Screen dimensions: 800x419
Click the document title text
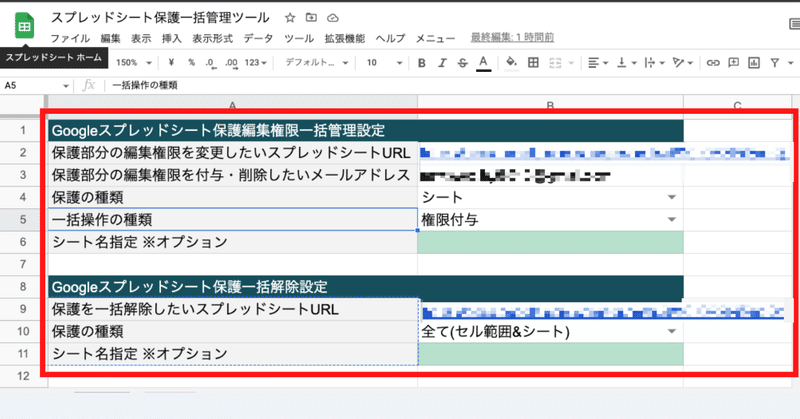(160, 17)
